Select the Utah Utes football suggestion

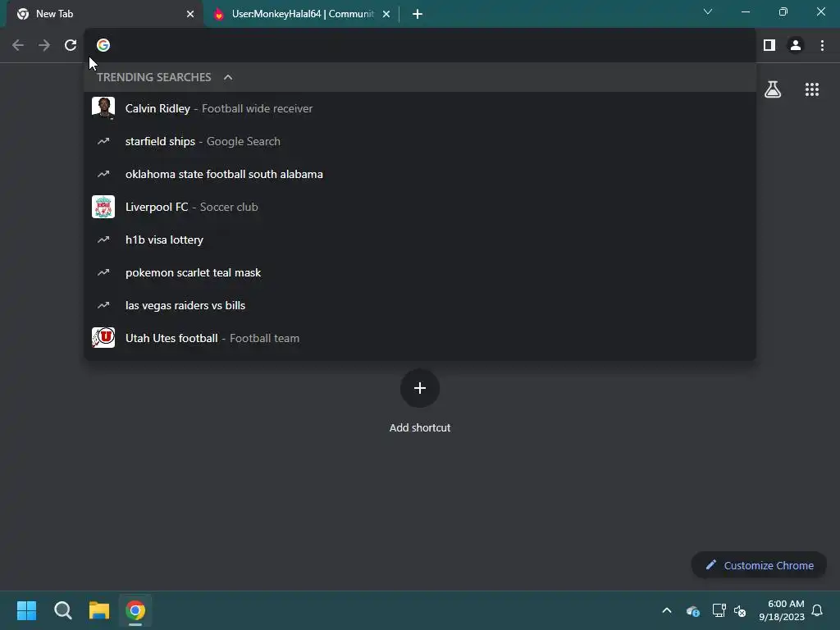[420, 338]
